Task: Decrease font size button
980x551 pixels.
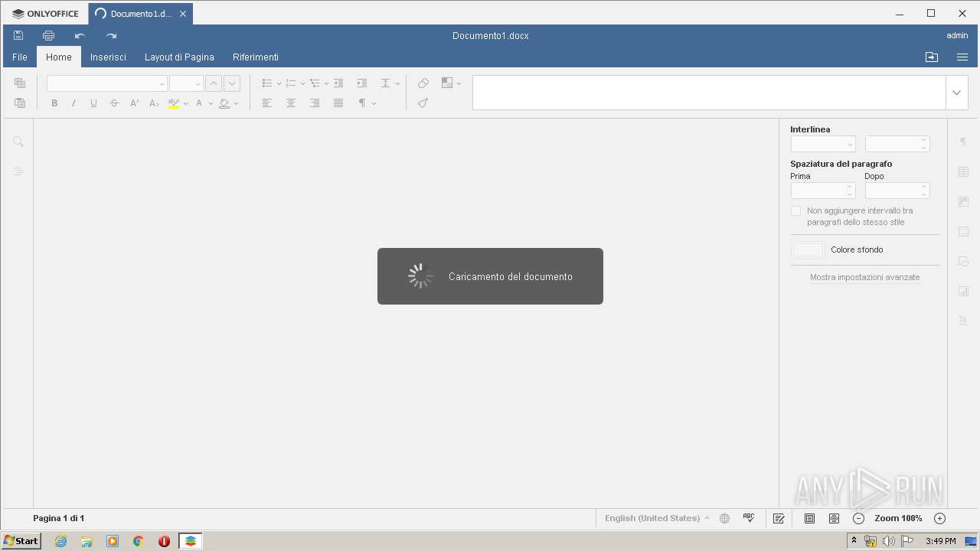Action: pos(232,83)
